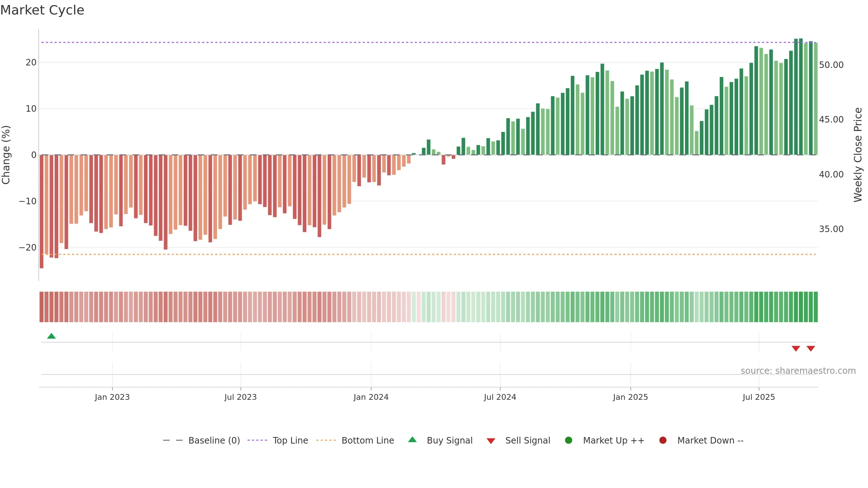Click the Jan 2024 axis label
Image resolution: width=868 pixels, height=488 pixels.
371,397
